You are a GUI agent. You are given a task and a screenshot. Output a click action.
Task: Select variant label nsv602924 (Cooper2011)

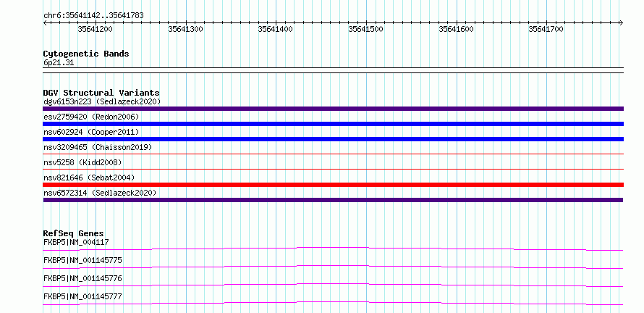[91, 132]
